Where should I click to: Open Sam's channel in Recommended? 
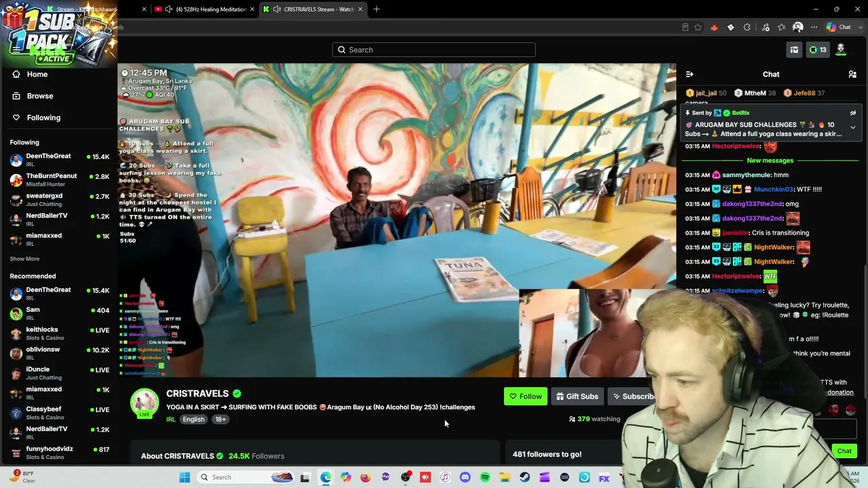59,313
